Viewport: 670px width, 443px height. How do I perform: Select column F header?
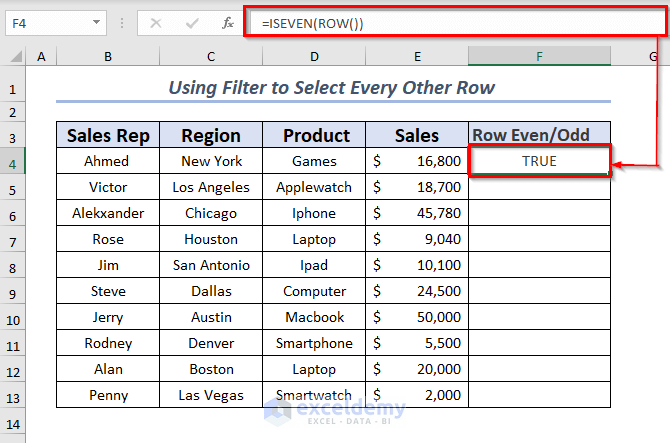pyautogui.click(x=539, y=57)
